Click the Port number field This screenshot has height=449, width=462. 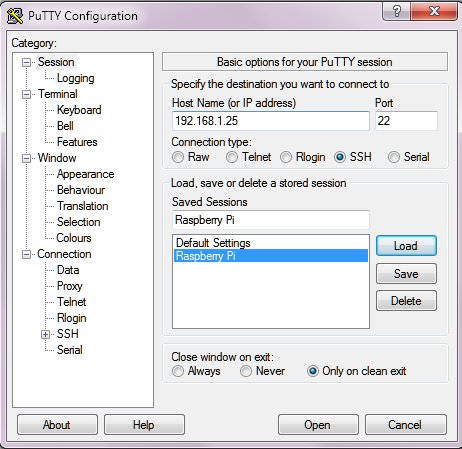point(406,121)
